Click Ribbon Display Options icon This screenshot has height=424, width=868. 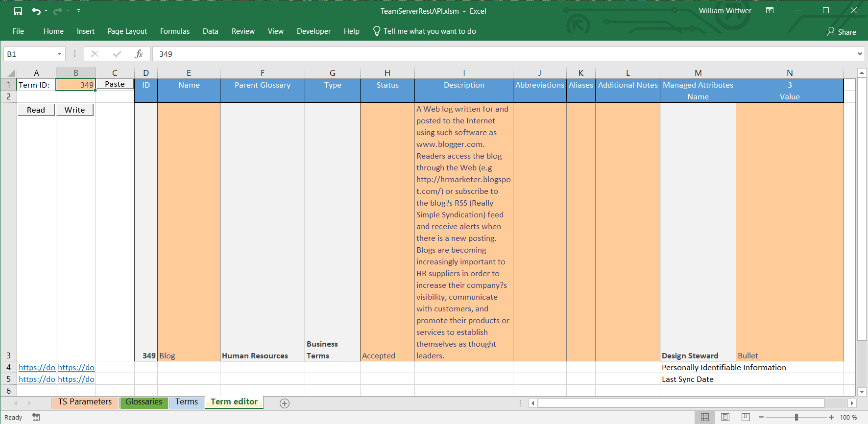(770, 10)
